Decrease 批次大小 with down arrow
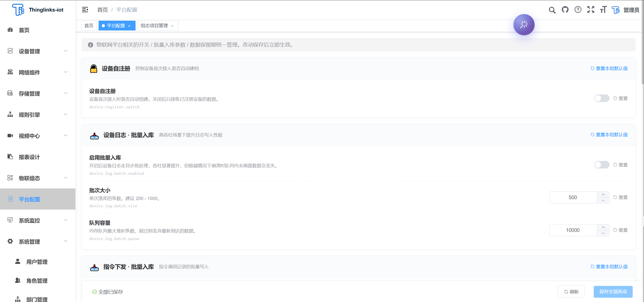 (x=603, y=200)
